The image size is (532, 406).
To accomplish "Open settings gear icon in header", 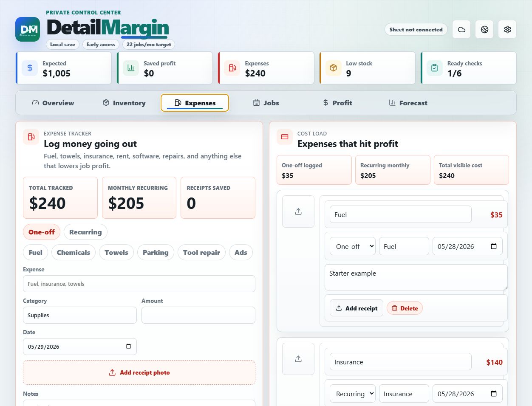I will [x=507, y=29].
